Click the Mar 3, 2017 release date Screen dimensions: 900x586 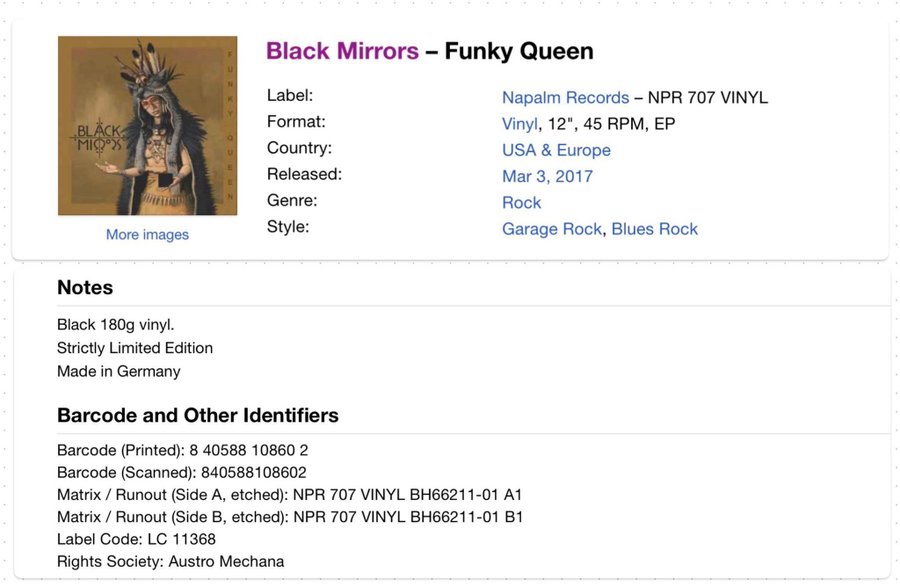point(547,176)
